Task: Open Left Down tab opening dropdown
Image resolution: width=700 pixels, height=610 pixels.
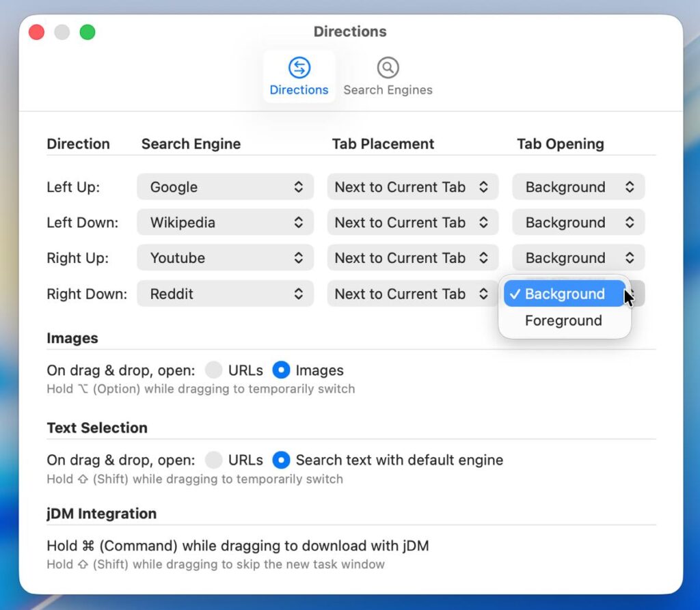Action: point(578,223)
